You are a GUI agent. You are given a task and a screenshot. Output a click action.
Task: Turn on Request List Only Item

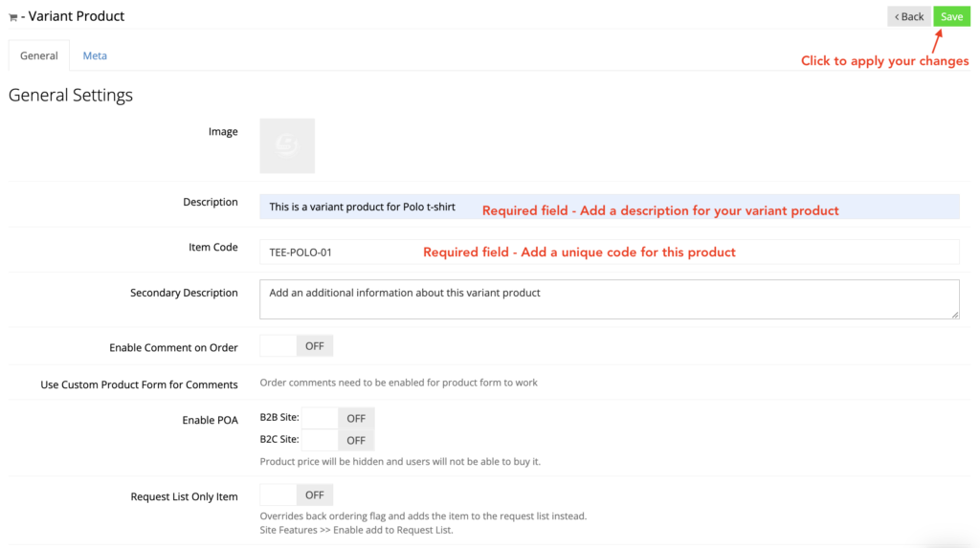pos(296,495)
